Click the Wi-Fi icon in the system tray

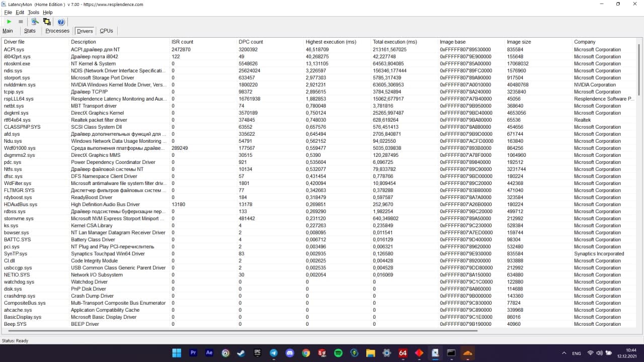click(x=590, y=353)
